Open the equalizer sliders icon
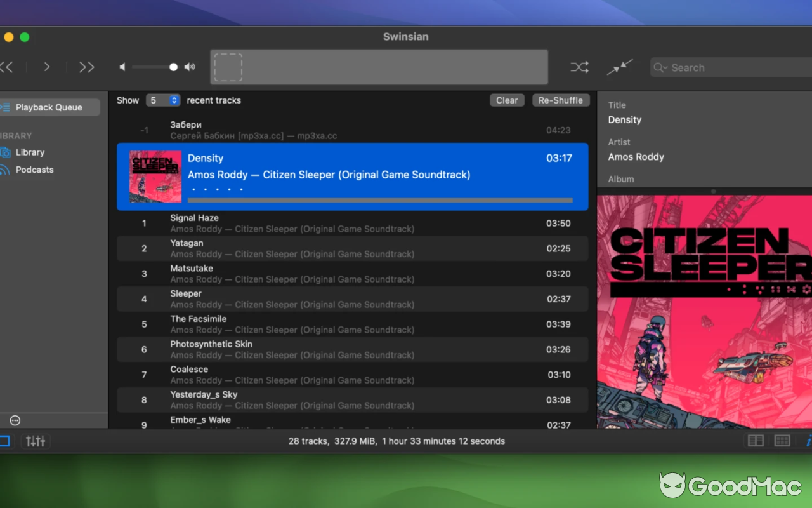The image size is (812, 508). (35, 441)
